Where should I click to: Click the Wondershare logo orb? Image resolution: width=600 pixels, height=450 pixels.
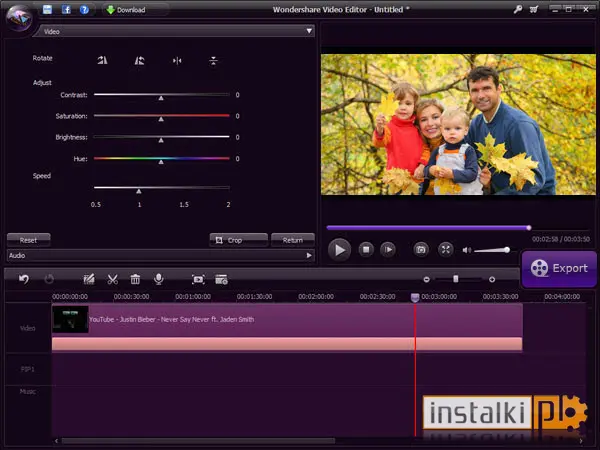19,18
